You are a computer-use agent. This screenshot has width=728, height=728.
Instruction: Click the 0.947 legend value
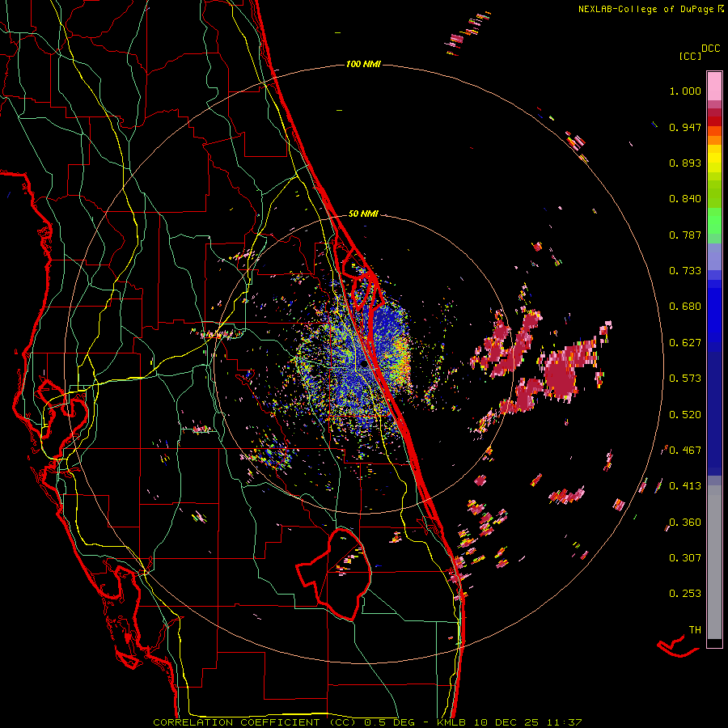point(685,127)
